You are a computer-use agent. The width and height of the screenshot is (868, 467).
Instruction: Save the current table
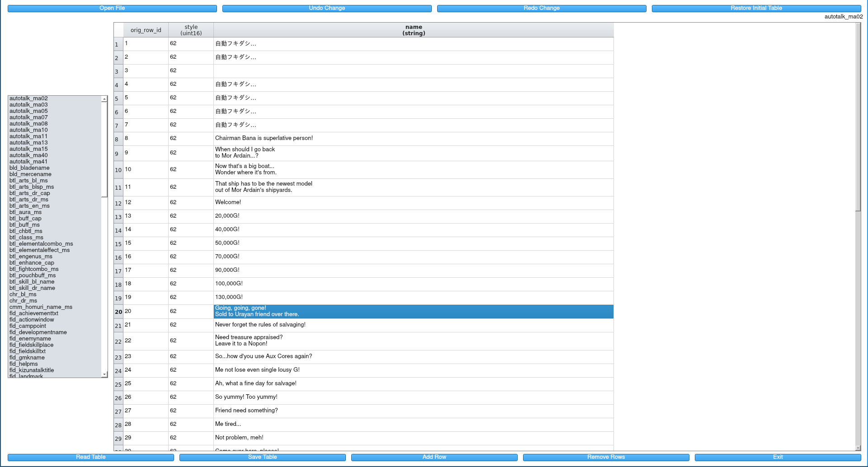(x=262, y=457)
